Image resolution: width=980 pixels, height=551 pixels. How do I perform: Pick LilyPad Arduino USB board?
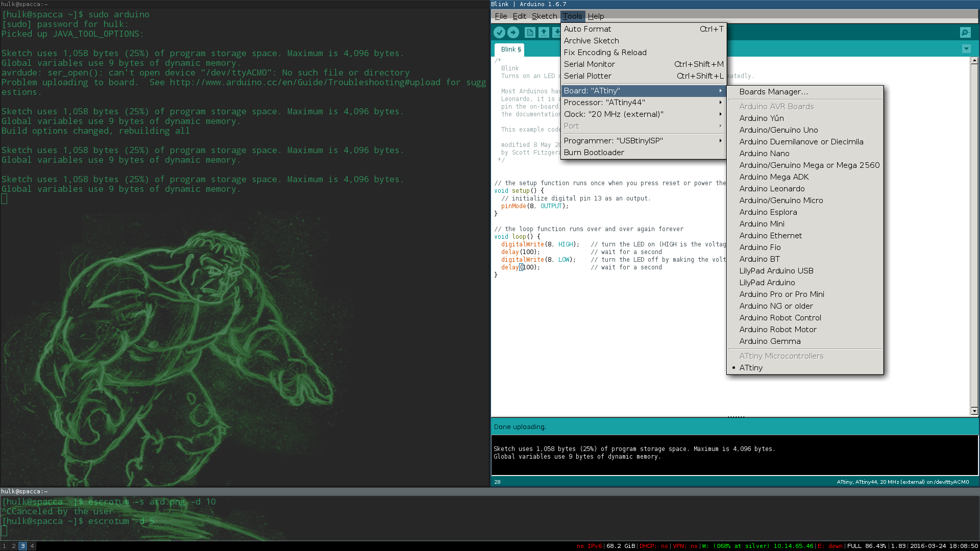click(805, 271)
